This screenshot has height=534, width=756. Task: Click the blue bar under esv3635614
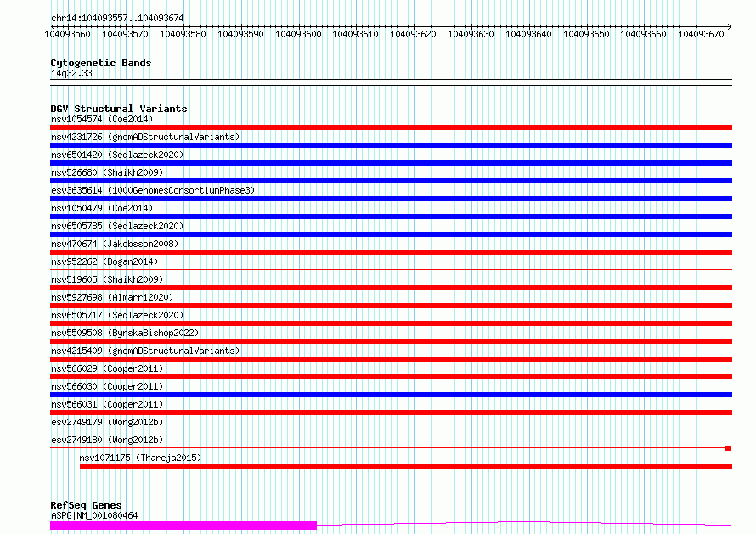point(391,199)
